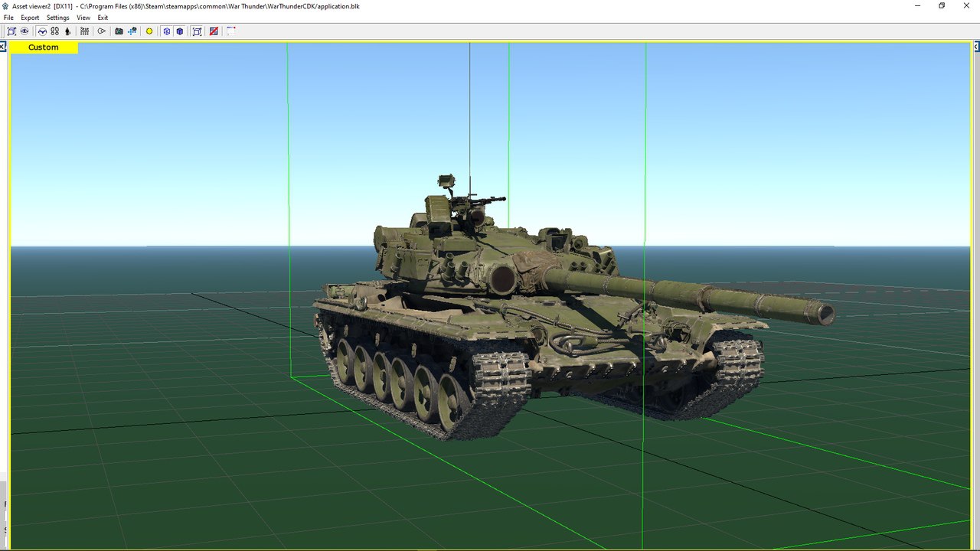Toggle the wireframe cube icon
Image resolution: width=980 pixels, height=551 pixels.
[166, 31]
